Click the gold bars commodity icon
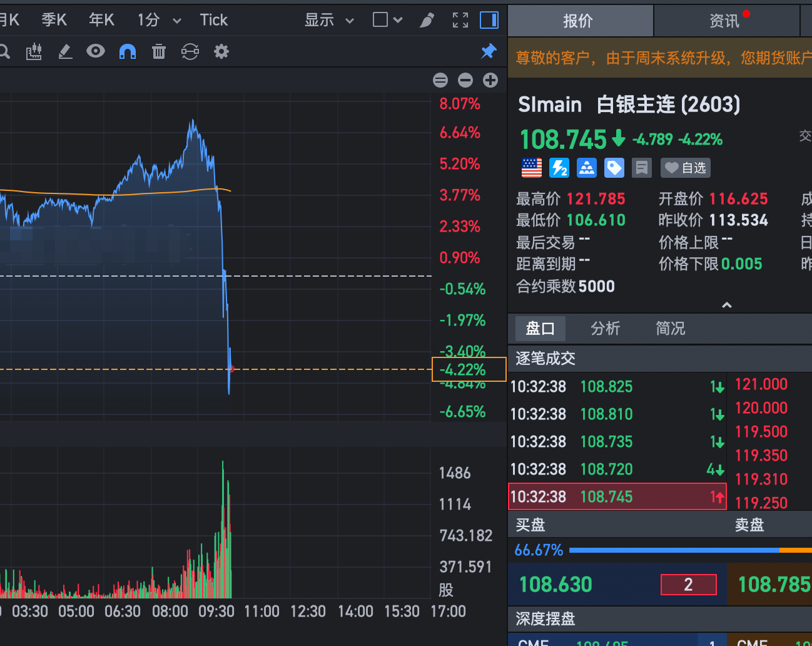Viewport: 812px width, 646px height. coord(586,168)
